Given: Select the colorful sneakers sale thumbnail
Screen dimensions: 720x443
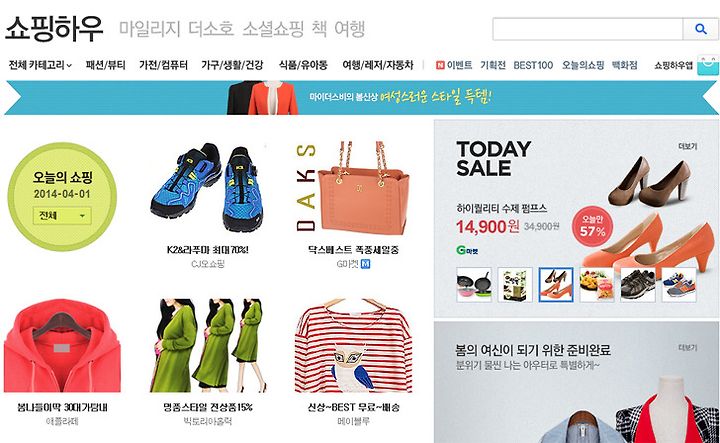Looking at the screenshot, I should click(679, 285).
